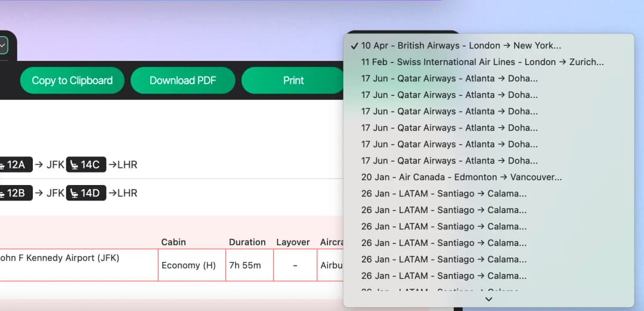The image size is (644, 311).
Task: Click the Duration column header
Action: [x=247, y=242]
